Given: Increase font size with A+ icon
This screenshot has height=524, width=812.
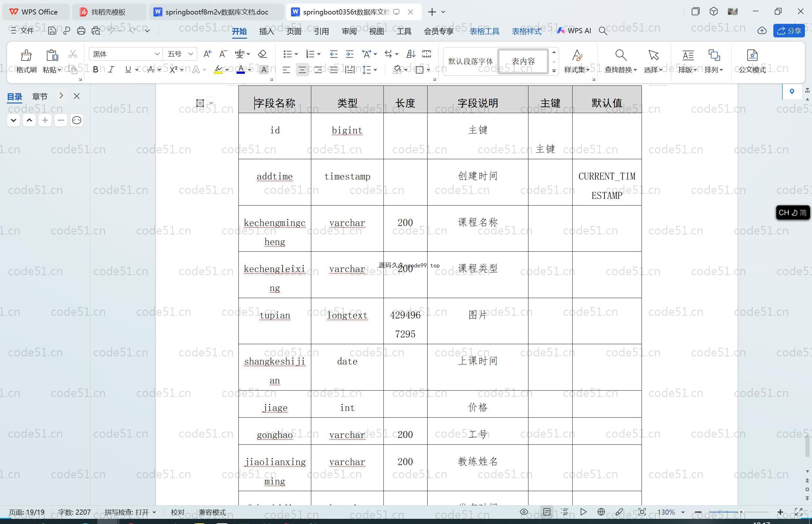Looking at the screenshot, I should (207, 54).
